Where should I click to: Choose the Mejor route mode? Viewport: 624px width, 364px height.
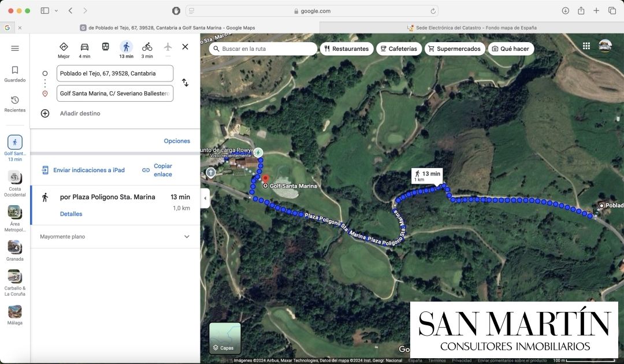pyautogui.click(x=64, y=47)
